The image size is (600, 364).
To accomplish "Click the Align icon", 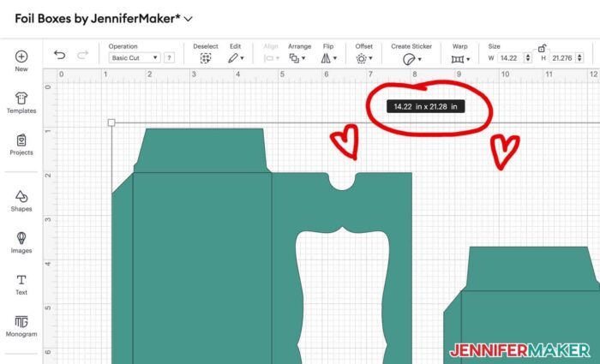I will [x=268, y=58].
